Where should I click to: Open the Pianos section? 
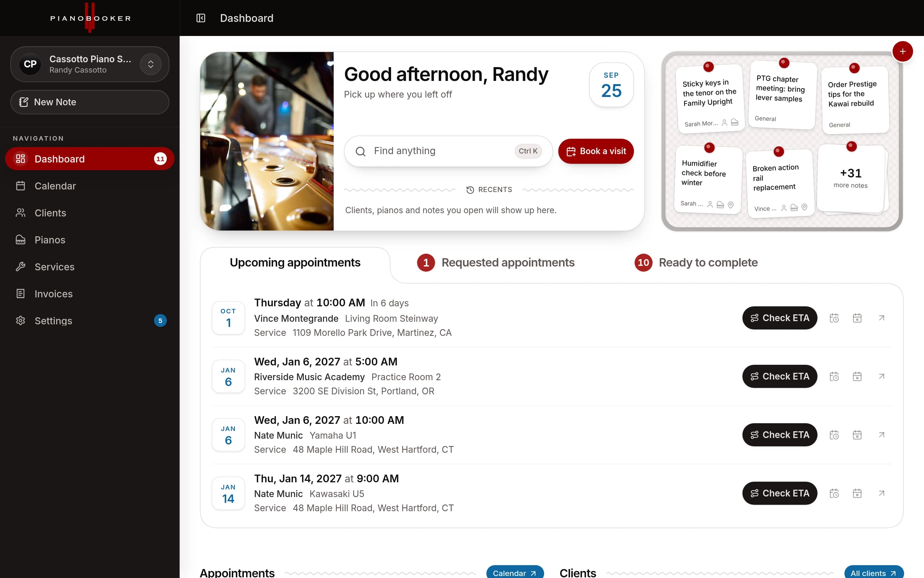click(x=90, y=240)
